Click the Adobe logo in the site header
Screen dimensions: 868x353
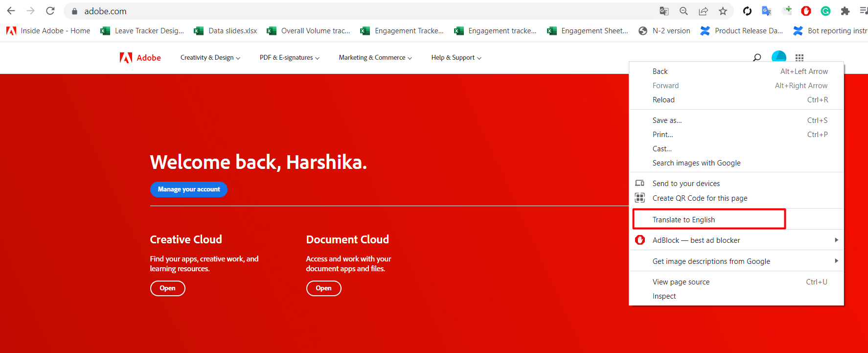(x=140, y=58)
